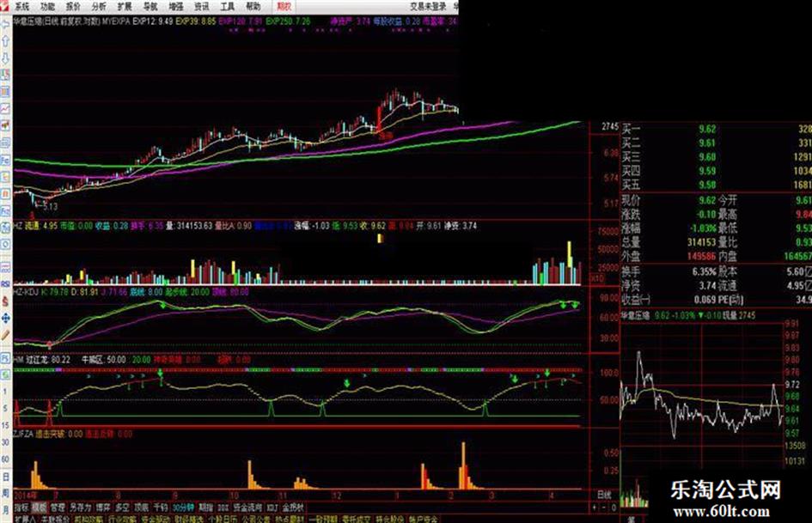This screenshot has height=523, width=812.
Task: Click the month 12 marker on timeline
Action: [337, 496]
